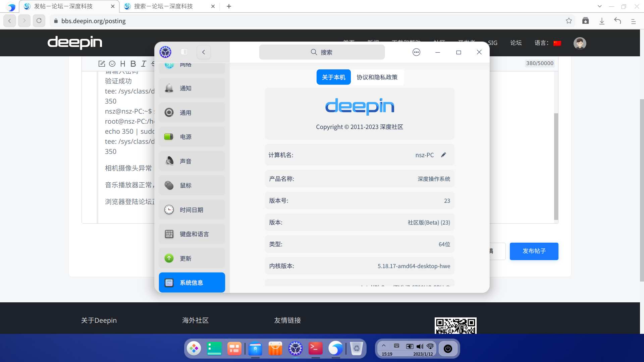
Task: Click the 发布帖子 publish post button
Action: pos(534,251)
